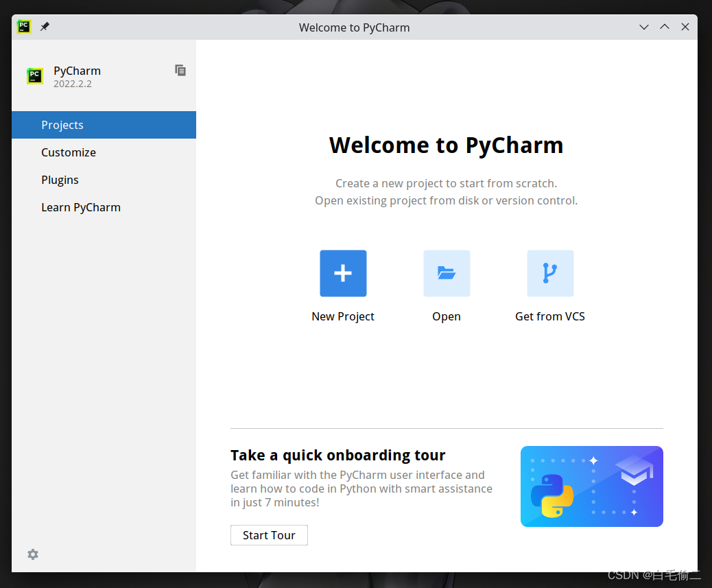Minimize window with the down chevron
712x588 pixels.
[644, 27]
